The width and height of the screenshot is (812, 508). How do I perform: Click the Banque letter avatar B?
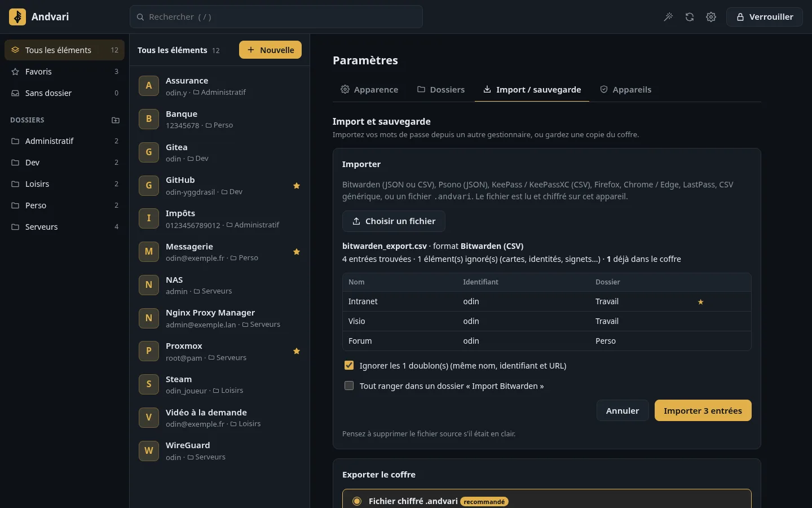[149, 119]
